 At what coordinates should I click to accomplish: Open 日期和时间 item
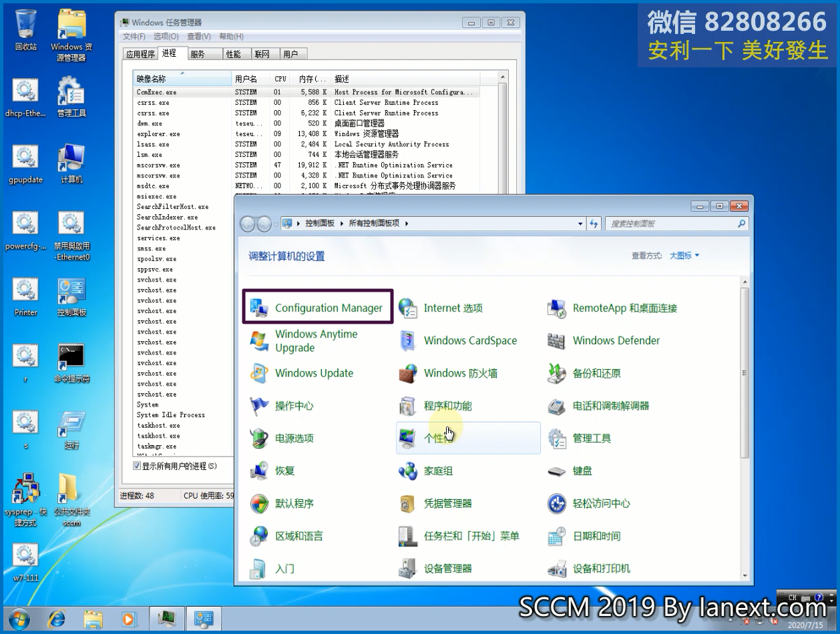[x=585, y=536]
